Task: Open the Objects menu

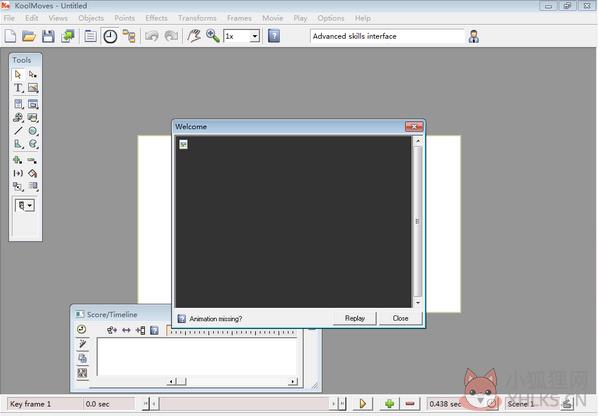Action: [91, 18]
